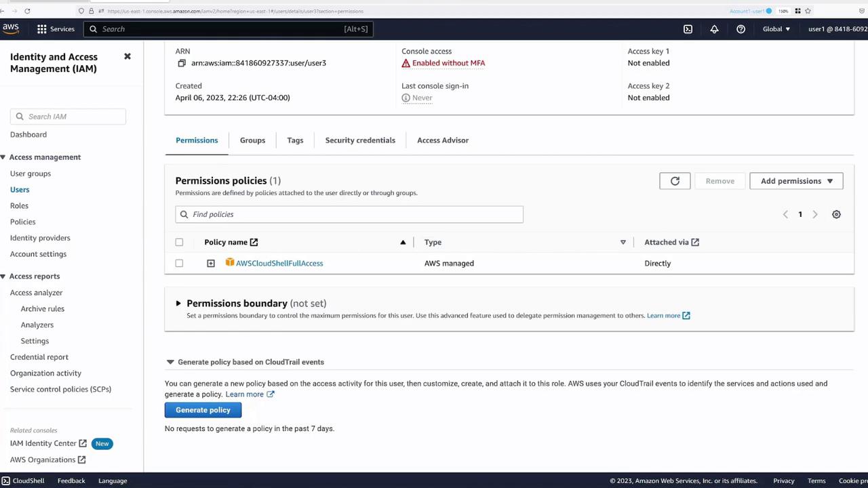
Task: Click the AWSCloudShellFullAccess policy cube icon
Action: (x=230, y=262)
